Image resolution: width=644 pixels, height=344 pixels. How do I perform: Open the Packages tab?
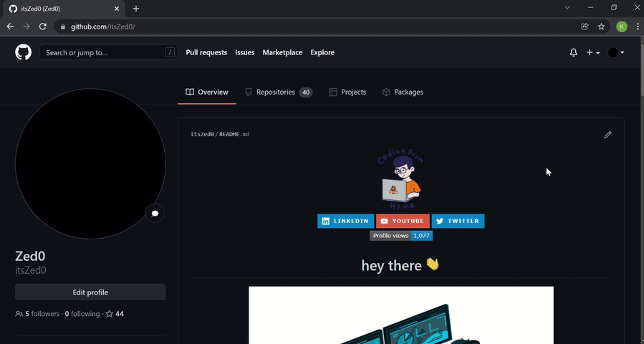pyautogui.click(x=403, y=92)
